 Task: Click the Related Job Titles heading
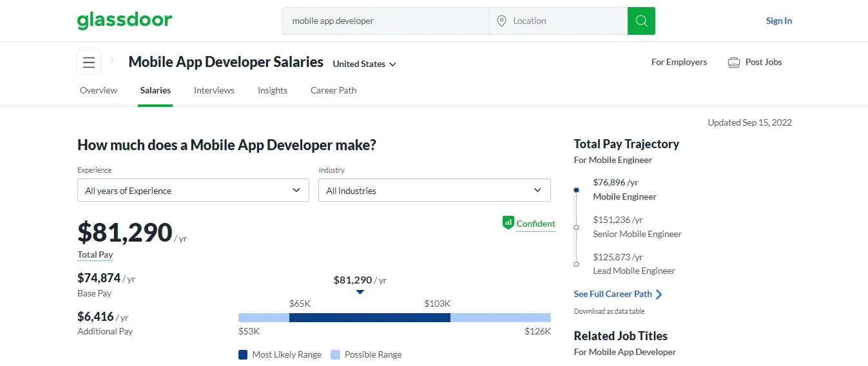pos(621,336)
